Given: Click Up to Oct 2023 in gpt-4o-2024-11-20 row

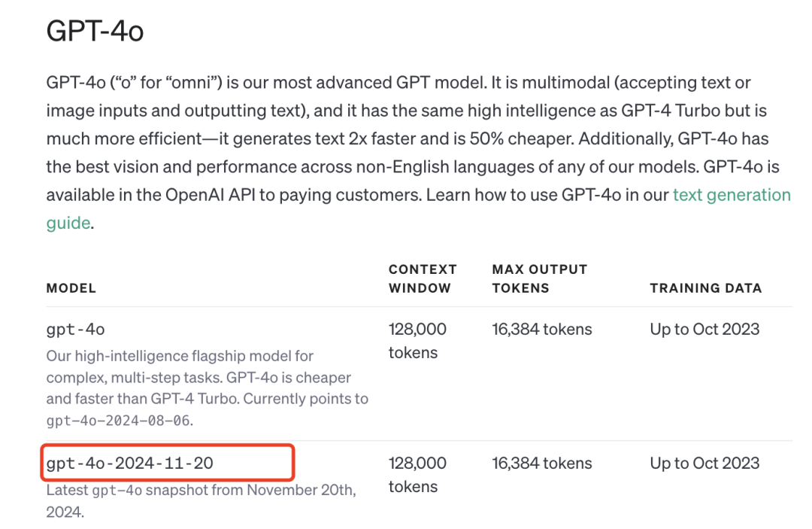Looking at the screenshot, I should click(704, 464).
